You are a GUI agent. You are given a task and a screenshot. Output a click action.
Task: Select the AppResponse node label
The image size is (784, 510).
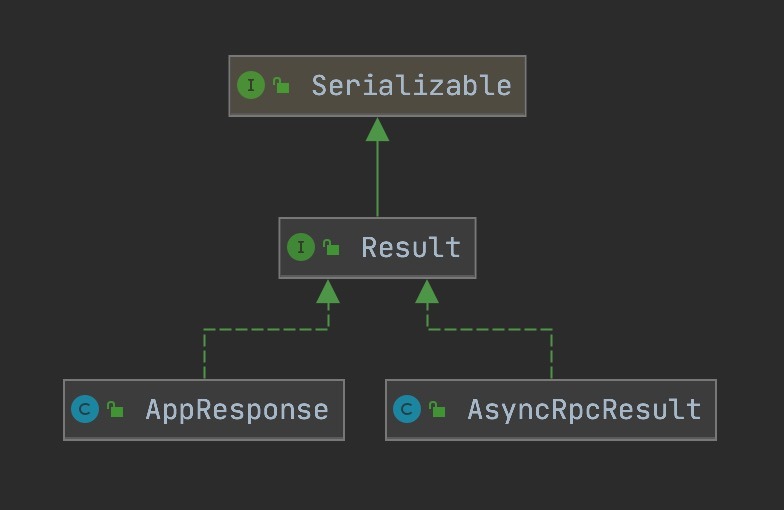point(237,409)
